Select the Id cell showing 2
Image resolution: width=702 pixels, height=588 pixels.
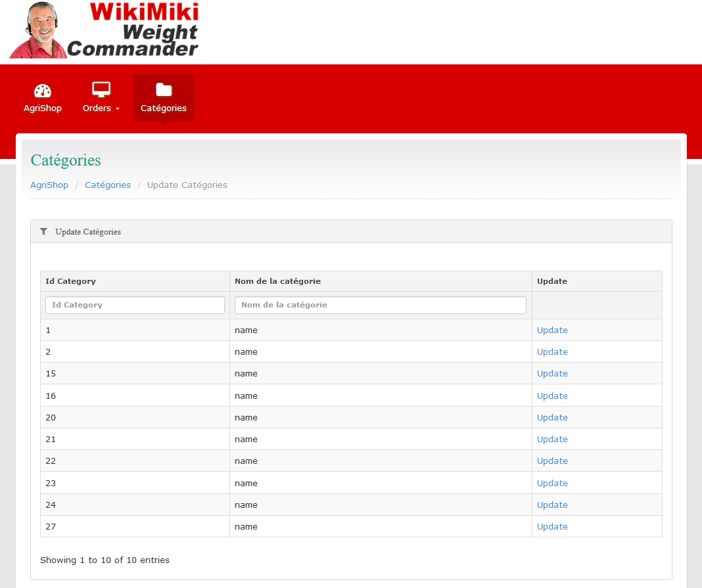click(135, 351)
